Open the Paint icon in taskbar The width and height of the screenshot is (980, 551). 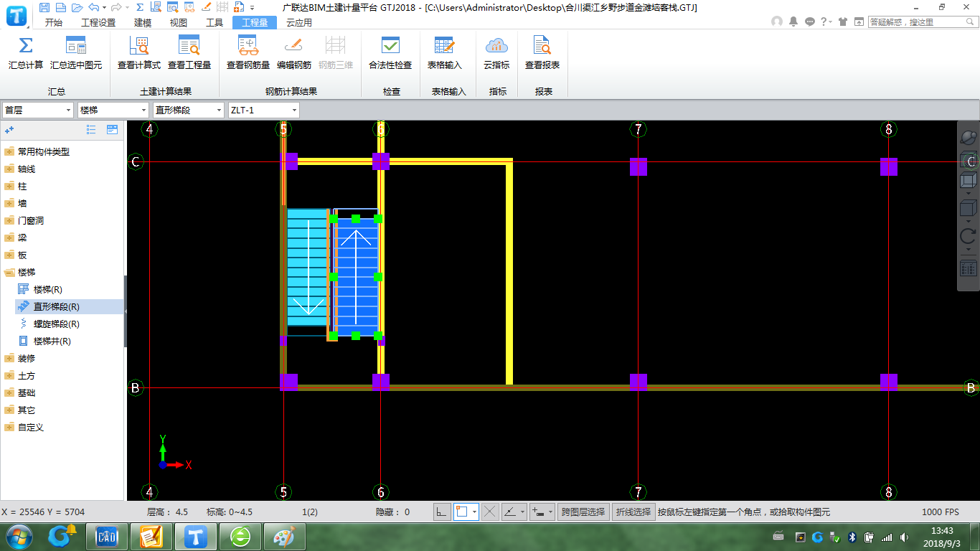click(x=285, y=536)
